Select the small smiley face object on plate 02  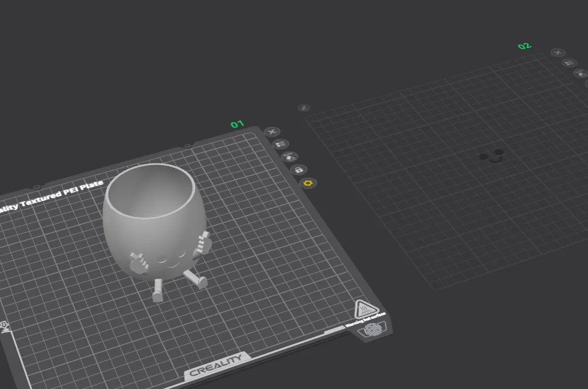[492, 155]
